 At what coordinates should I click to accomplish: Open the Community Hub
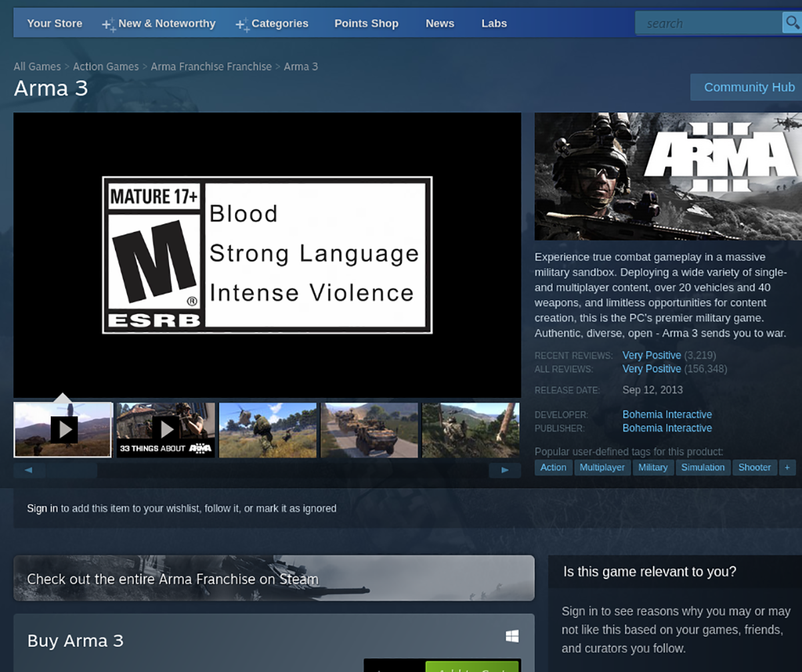click(746, 87)
